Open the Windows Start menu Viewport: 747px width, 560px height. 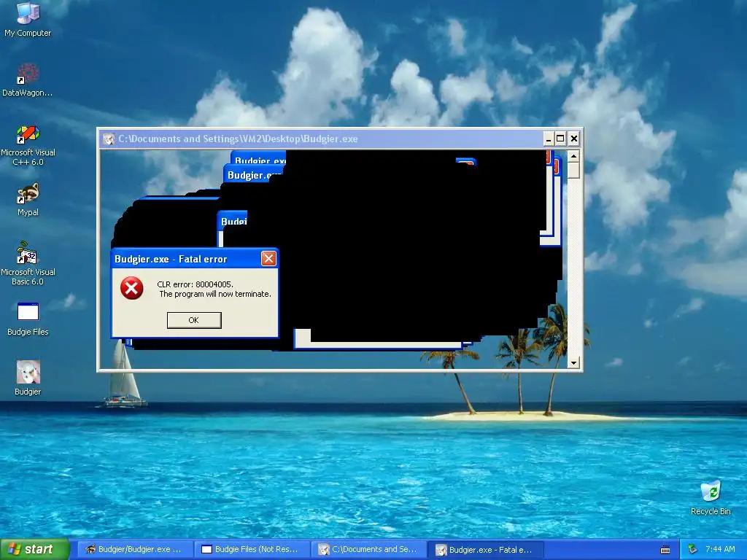pos(35,550)
